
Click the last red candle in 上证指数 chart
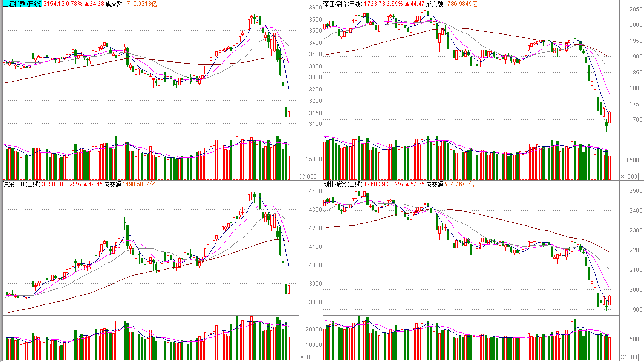289,114
